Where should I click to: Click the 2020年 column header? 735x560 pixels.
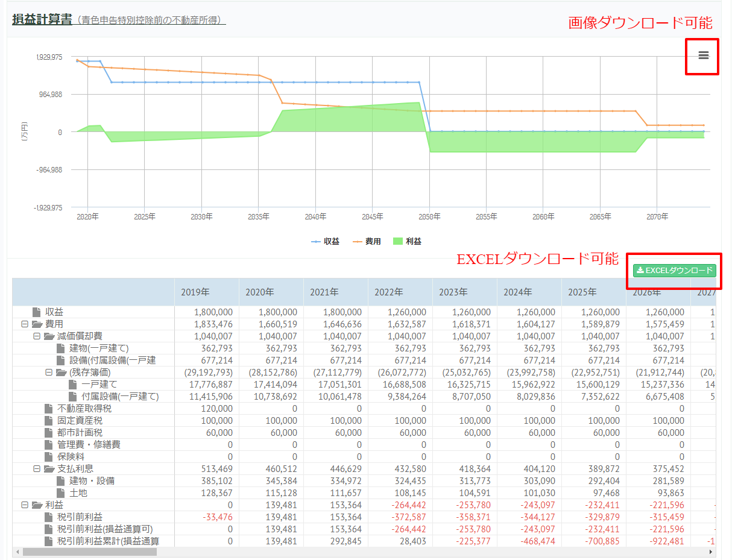pos(271,292)
